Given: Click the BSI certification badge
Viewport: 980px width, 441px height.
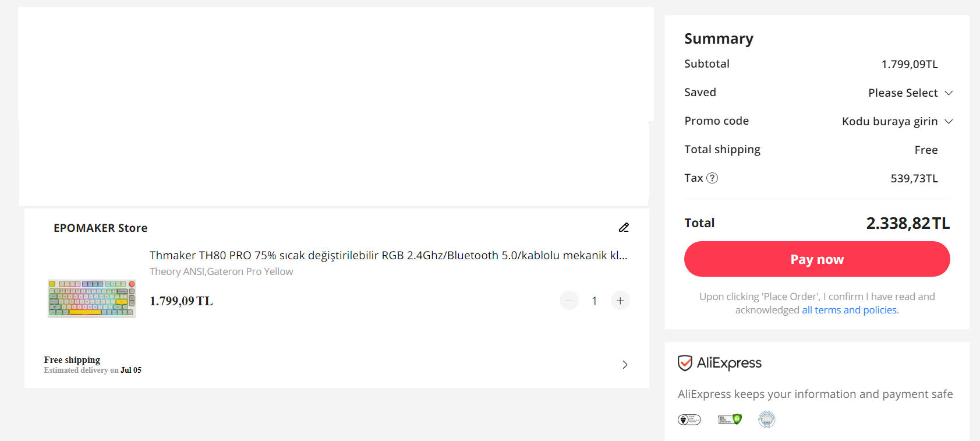Looking at the screenshot, I should click(x=689, y=419).
